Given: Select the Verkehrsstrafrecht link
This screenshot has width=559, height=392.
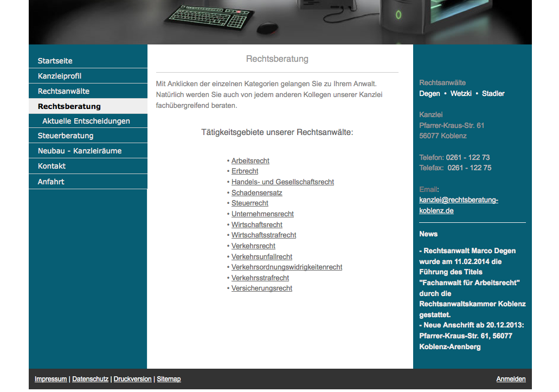Looking at the screenshot, I should [260, 278].
